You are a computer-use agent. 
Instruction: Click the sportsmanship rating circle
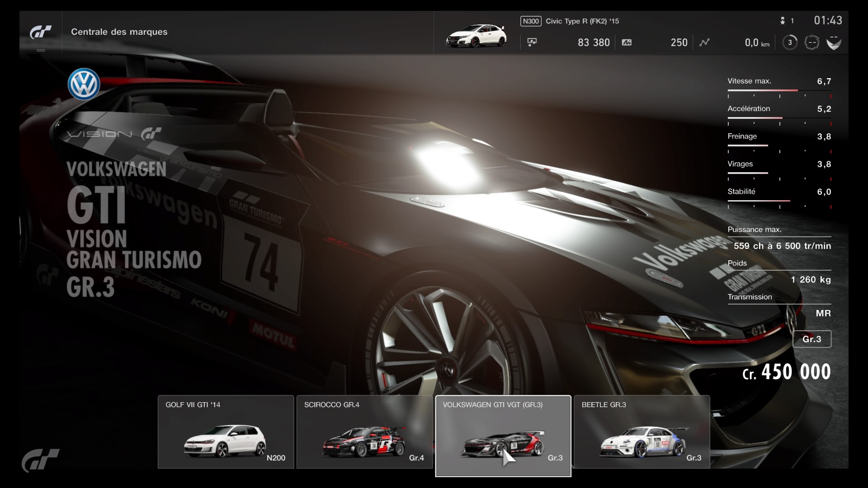point(812,42)
